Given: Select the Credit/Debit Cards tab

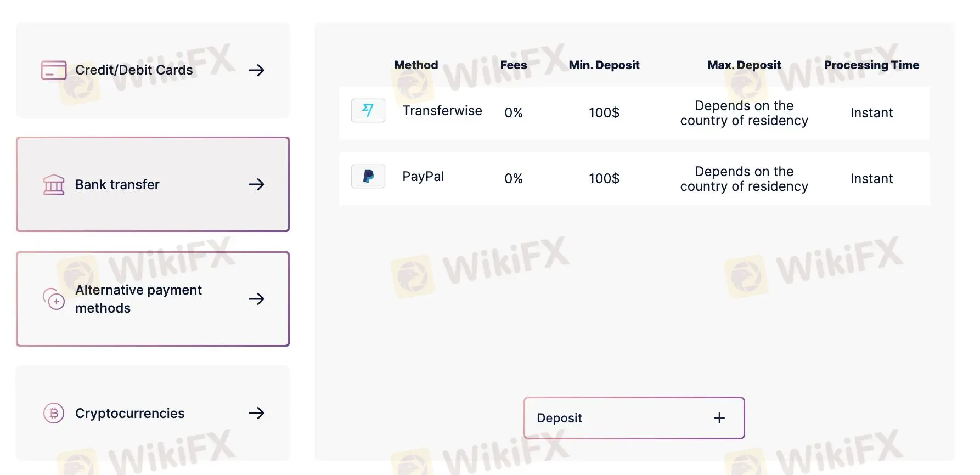Looking at the screenshot, I should (134, 70).
